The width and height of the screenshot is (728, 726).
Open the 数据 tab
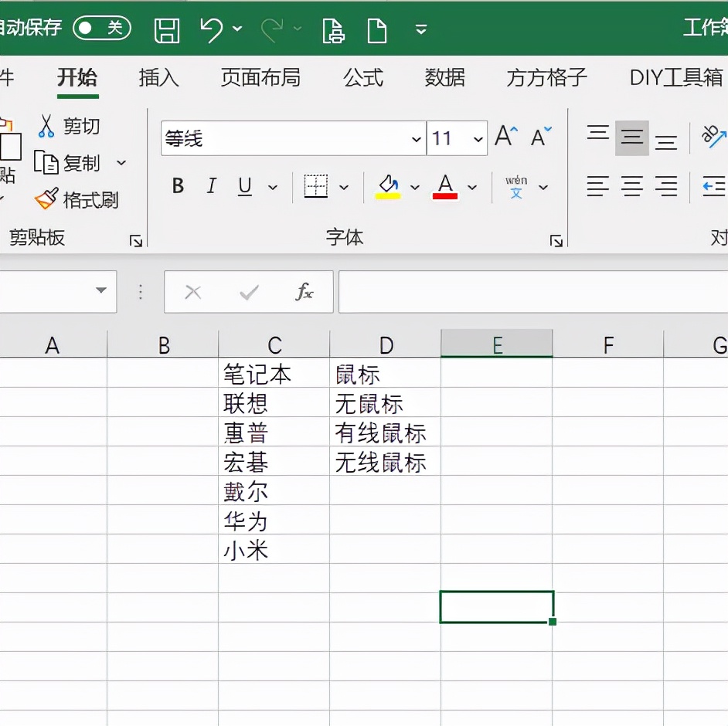pos(445,77)
